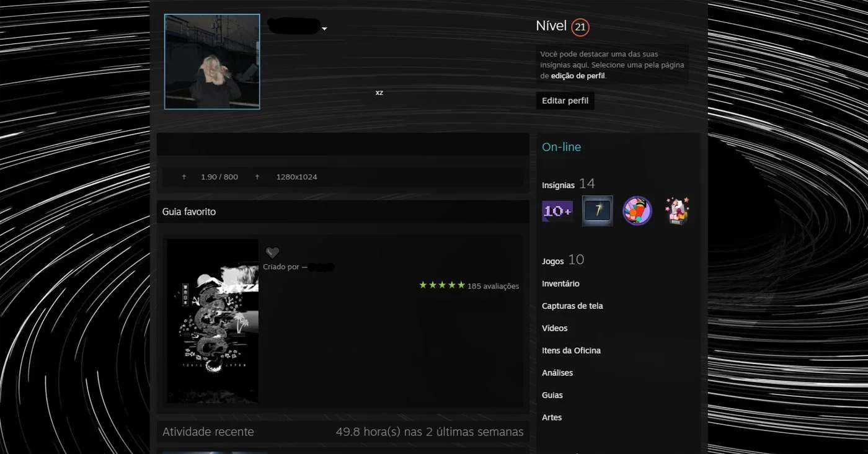Click the Atividade recente heading

tap(208, 432)
